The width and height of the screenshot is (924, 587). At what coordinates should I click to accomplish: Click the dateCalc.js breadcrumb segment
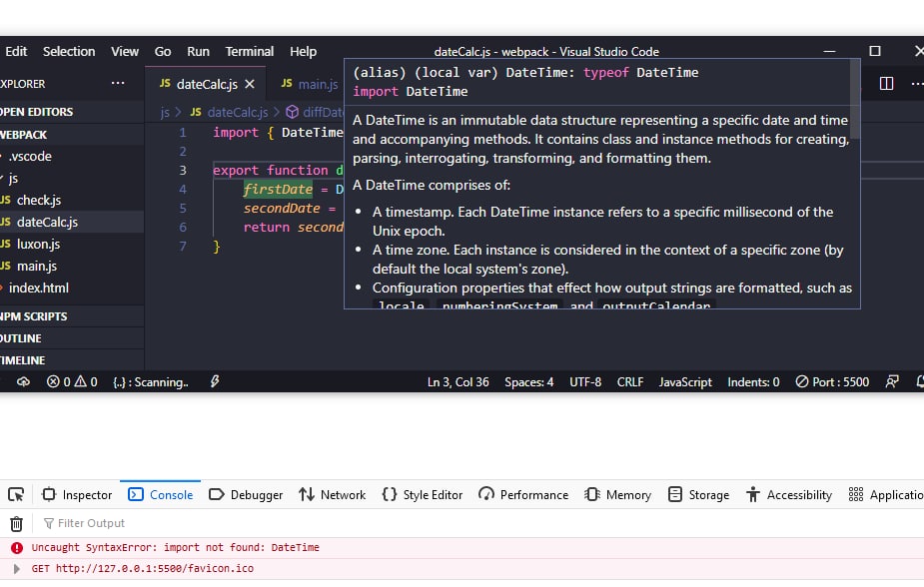pos(229,112)
